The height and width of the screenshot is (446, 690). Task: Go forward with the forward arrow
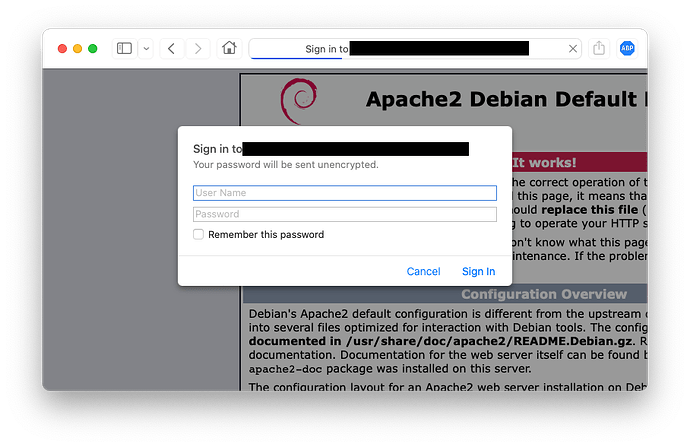tap(198, 48)
